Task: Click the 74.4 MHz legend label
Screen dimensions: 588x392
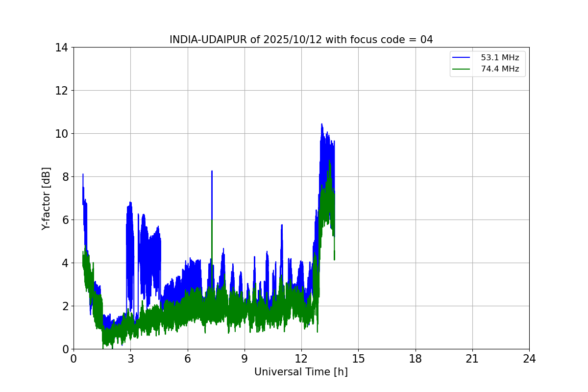Action: point(500,69)
